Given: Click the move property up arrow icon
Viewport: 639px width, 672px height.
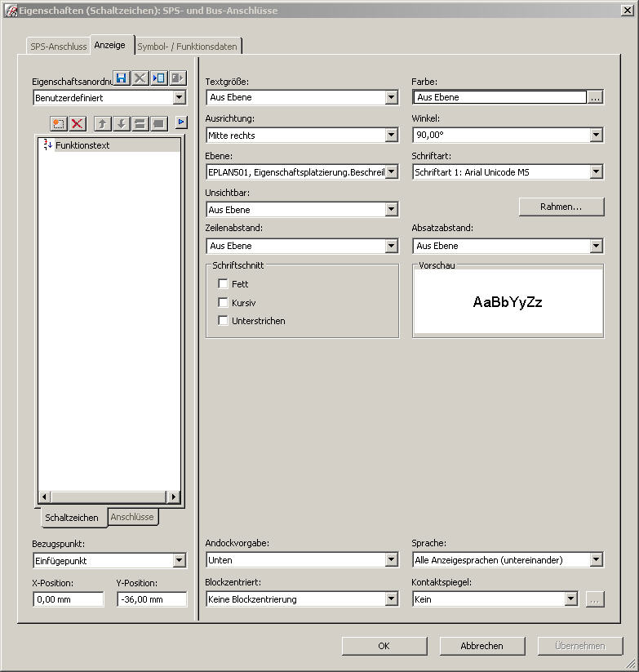Looking at the screenshot, I should (x=102, y=124).
